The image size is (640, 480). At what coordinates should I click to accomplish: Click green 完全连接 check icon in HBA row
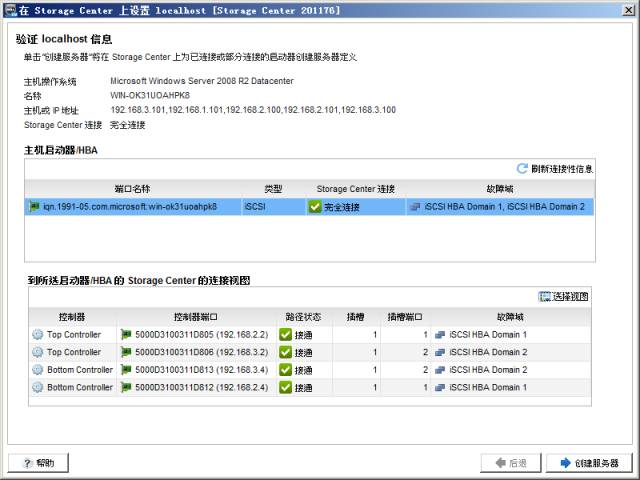314,206
